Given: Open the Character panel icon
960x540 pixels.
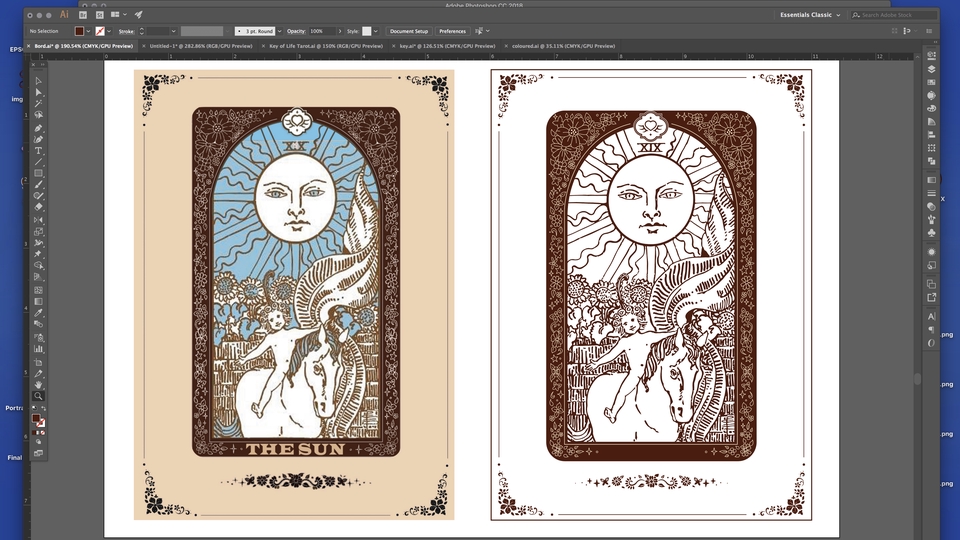Looking at the screenshot, I should 931,317.
